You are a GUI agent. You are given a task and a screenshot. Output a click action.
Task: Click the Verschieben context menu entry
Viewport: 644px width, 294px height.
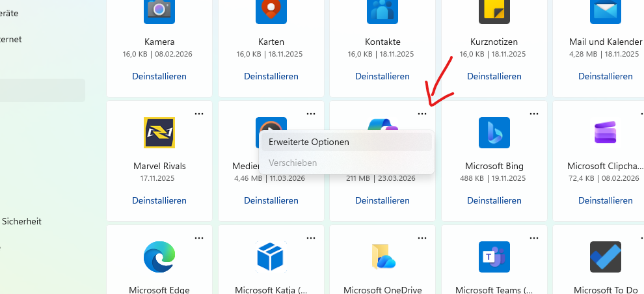[293, 163]
